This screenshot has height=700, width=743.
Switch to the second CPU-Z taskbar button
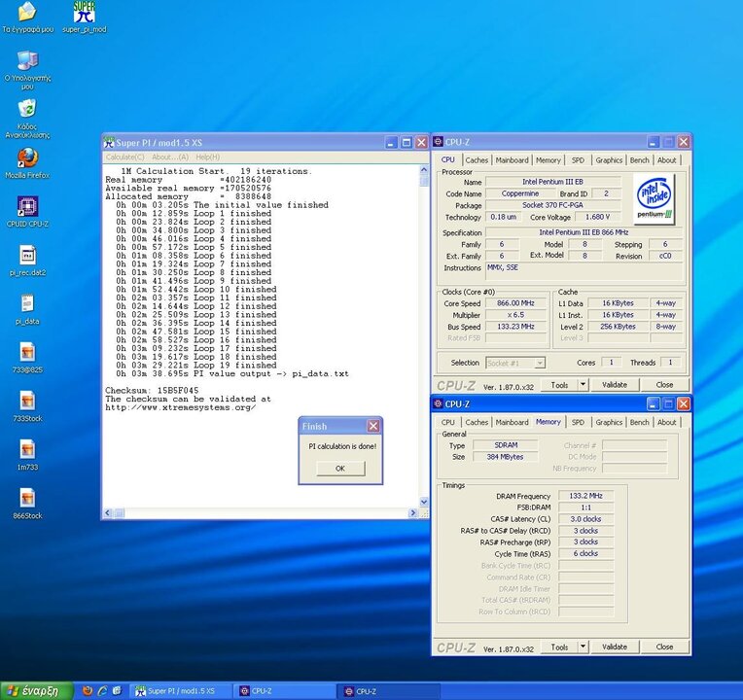(x=389, y=691)
